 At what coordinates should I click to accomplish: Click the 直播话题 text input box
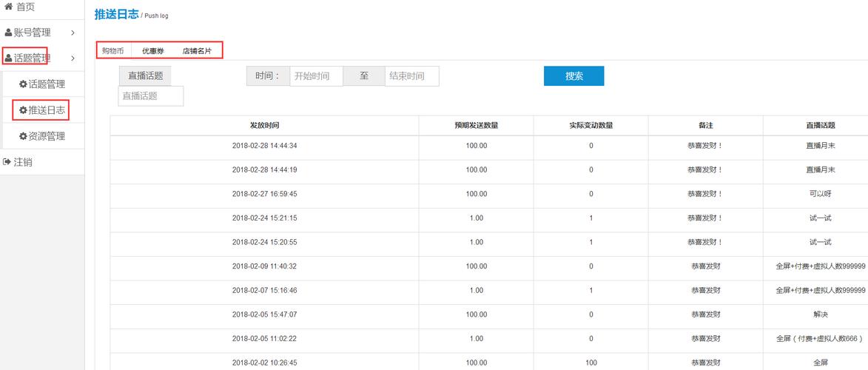(x=151, y=96)
